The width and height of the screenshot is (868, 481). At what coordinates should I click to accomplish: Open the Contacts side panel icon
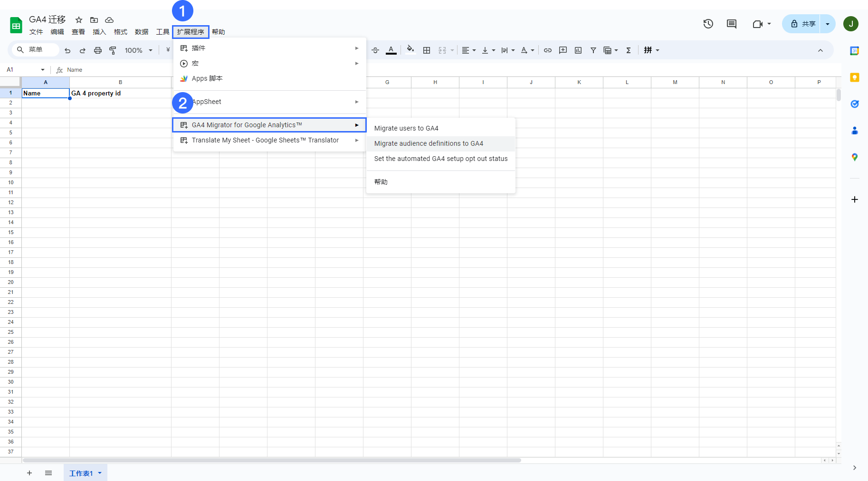pyautogui.click(x=855, y=131)
